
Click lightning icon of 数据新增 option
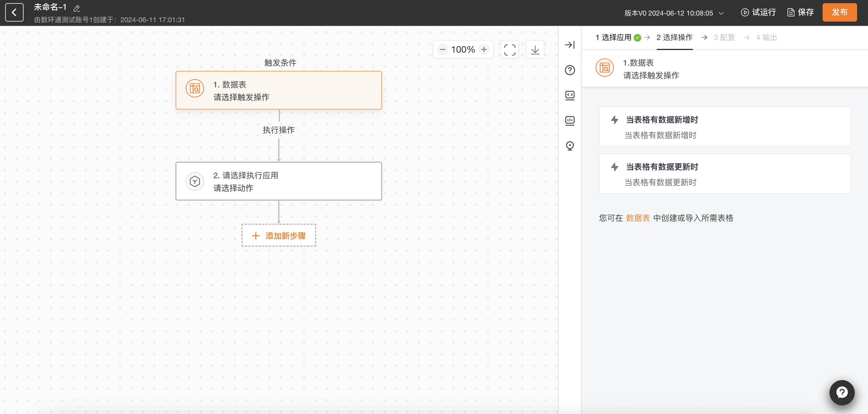(614, 120)
